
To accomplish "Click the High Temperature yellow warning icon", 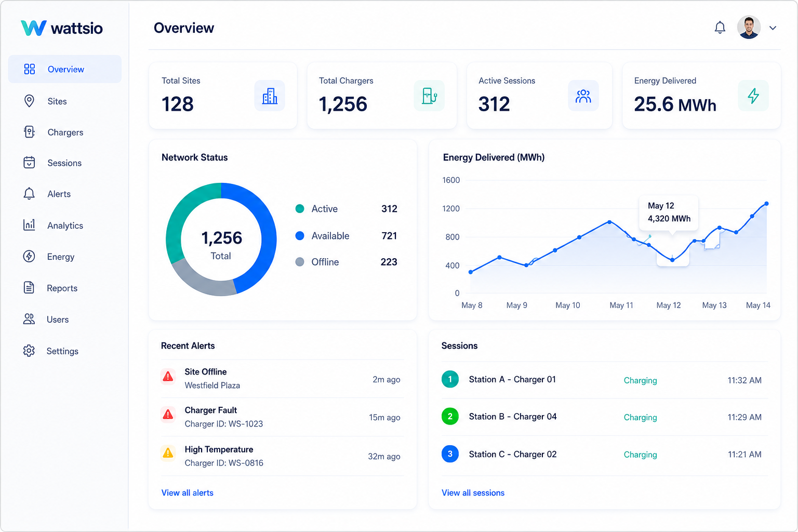I will 168,453.
